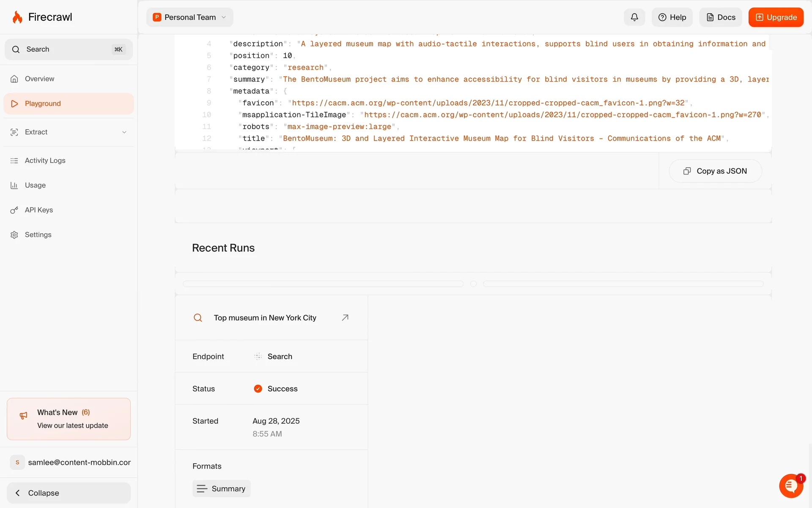Click the API Keys key icon

(x=14, y=210)
